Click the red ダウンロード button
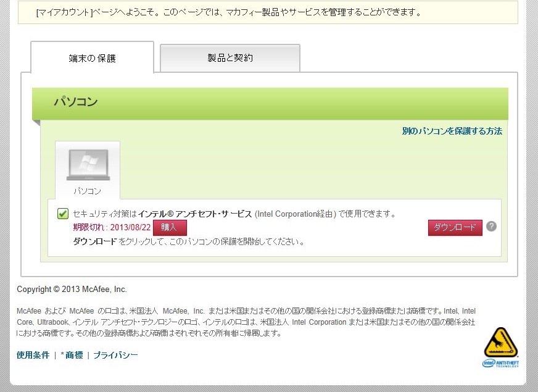The height and width of the screenshot is (392, 538). (455, 227)
